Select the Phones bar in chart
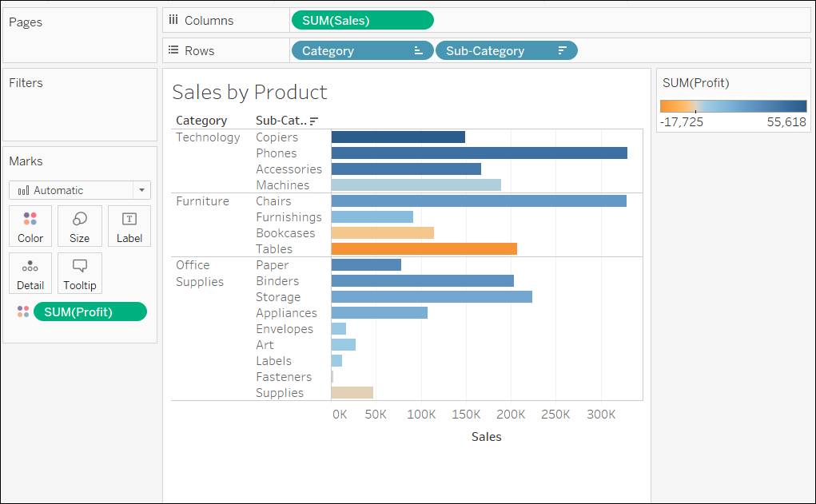The width and height of the screenshot is (816, 504). coord(479,153)
